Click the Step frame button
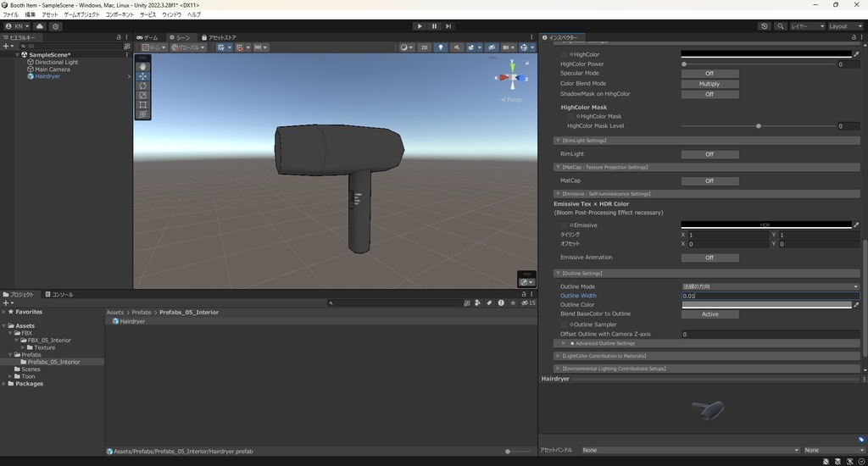This screenshot has height=466, width=868. click(x=448, y=26)
